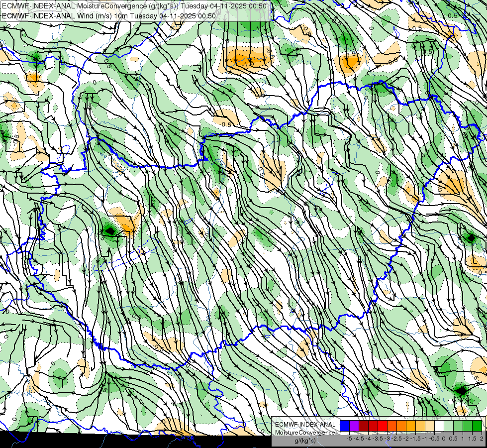Screen dimensions: 487x448
Task: Click the legend title ECMWF-INDEX-ANAL
Action: click(305, 425)
